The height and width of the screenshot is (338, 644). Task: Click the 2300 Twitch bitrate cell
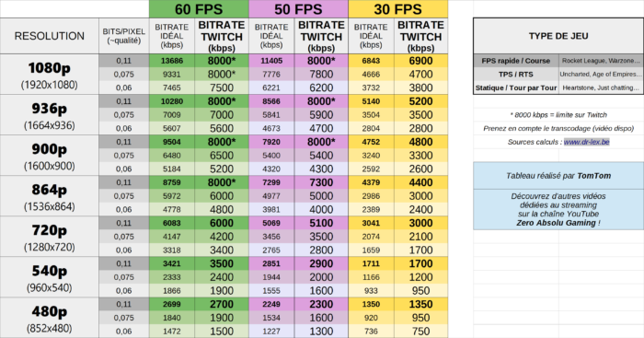[x=321, y=304]
